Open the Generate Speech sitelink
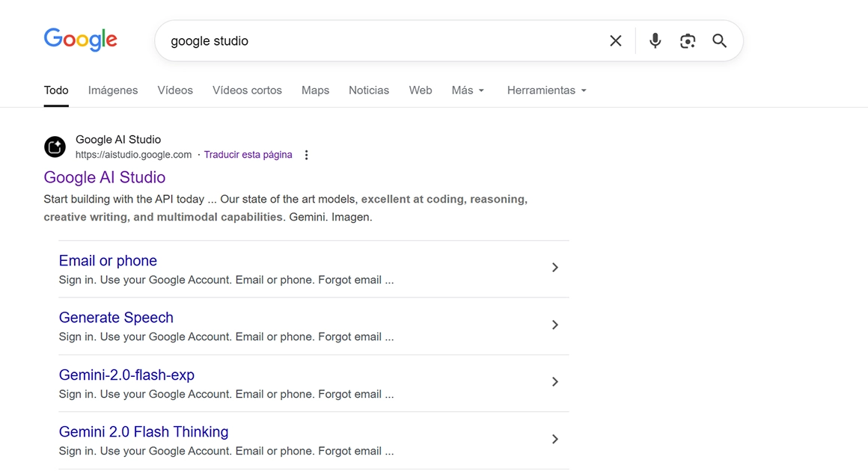Screen dimensions: 868x471 [x=116, y=317]
